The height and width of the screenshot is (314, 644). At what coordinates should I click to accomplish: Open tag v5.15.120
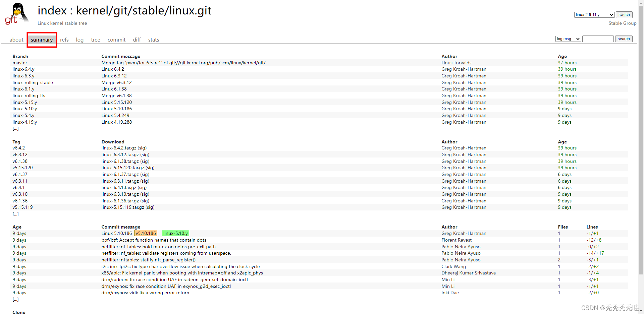(23, 168)
